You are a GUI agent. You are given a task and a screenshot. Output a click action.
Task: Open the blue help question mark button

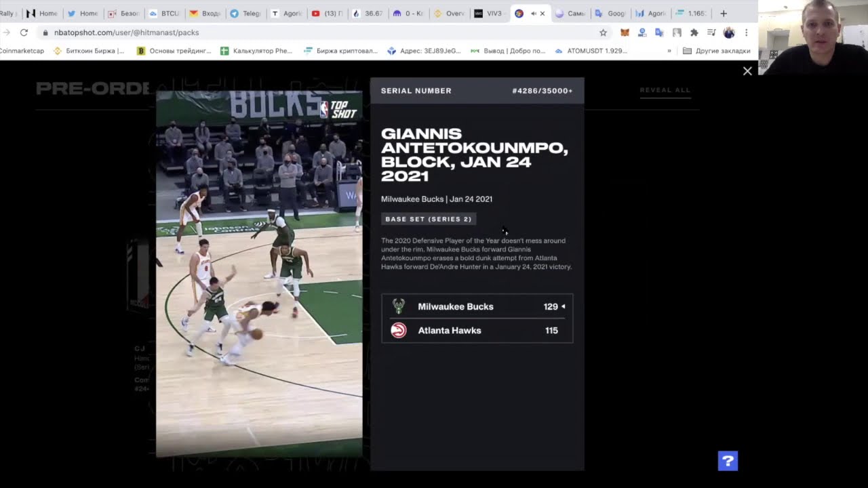point(728,461)
